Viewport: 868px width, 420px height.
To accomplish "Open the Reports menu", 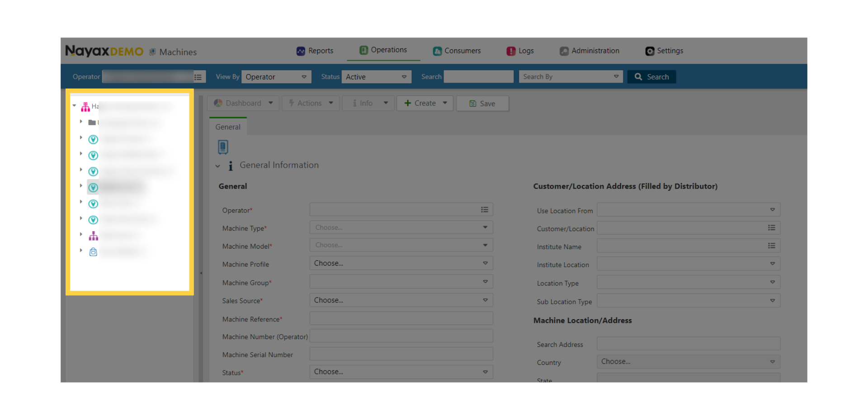I will [315, 51].
